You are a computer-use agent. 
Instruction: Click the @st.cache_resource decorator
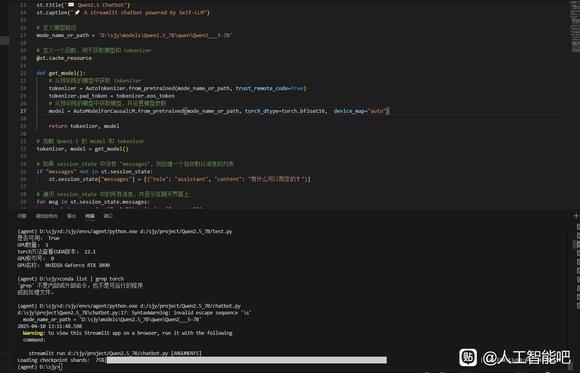point(64,58)
